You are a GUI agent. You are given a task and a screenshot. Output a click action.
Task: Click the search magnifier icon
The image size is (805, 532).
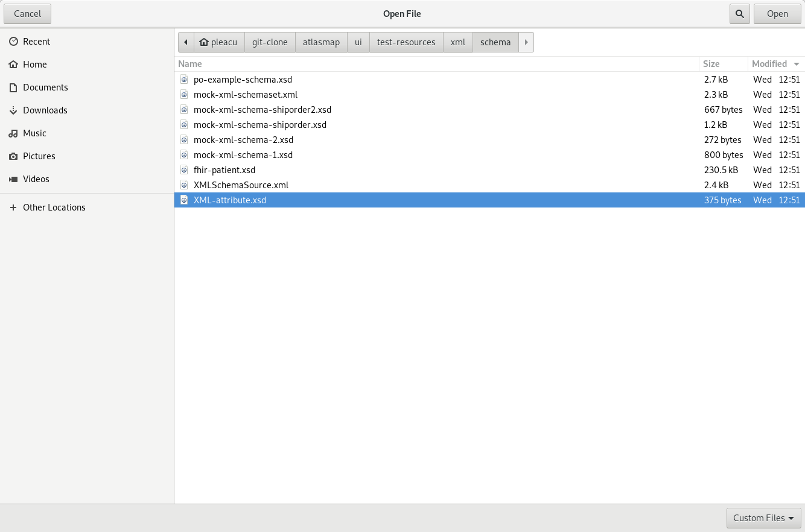point(739,13)
